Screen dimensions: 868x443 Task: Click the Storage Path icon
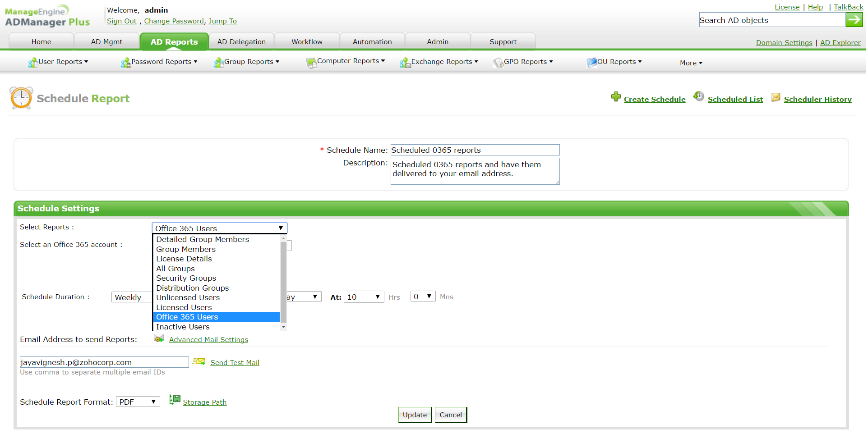pyautogui.click(x=175, y=400)
